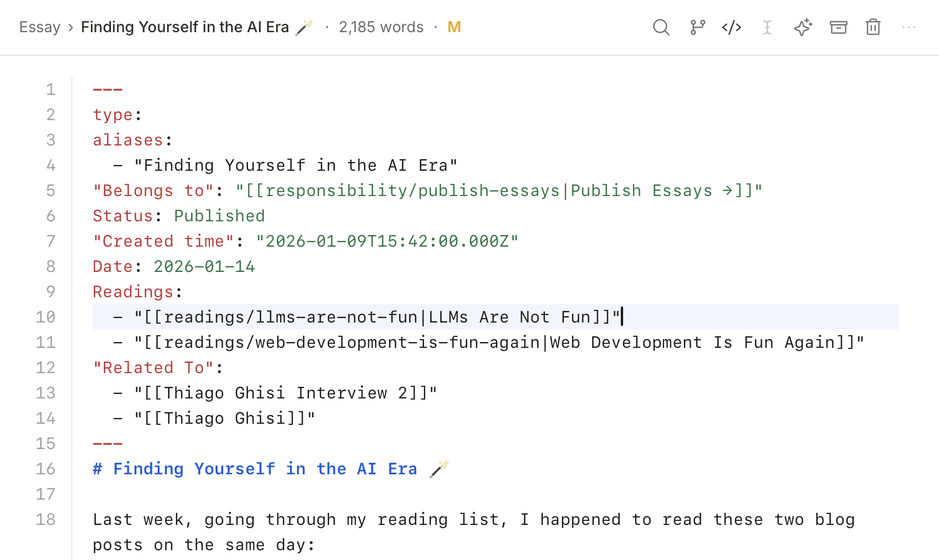Open the AI sparkle assistant icon
Image resolution: width=939 pixels, height=560 pixels.
click(803, 27)
